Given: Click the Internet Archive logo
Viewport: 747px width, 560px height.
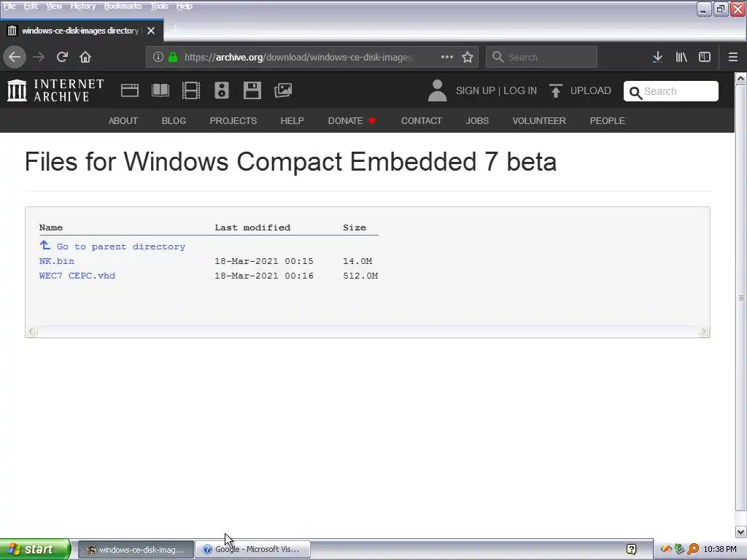Looking at the screenshot, I should tap(55, 90).
